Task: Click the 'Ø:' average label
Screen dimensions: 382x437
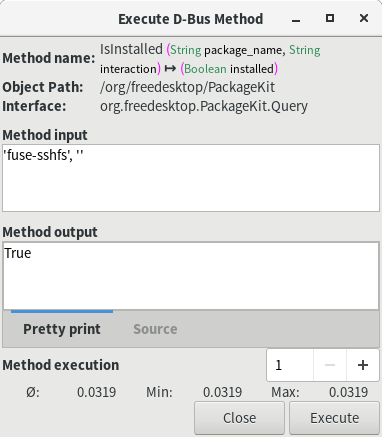Action: (x=33, y=392)
